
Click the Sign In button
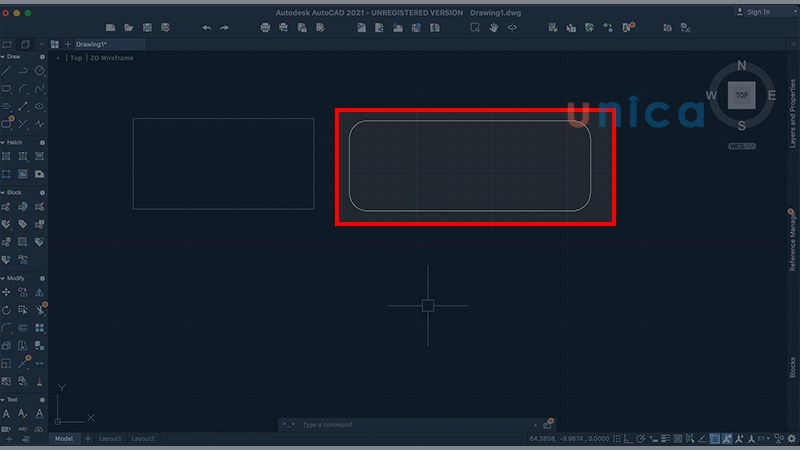tap(758, 12)
